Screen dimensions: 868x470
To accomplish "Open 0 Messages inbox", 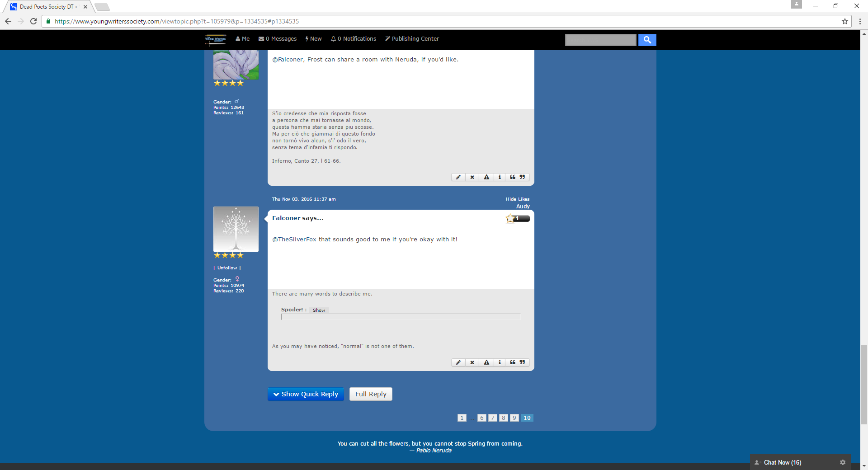I will (278, 39).
